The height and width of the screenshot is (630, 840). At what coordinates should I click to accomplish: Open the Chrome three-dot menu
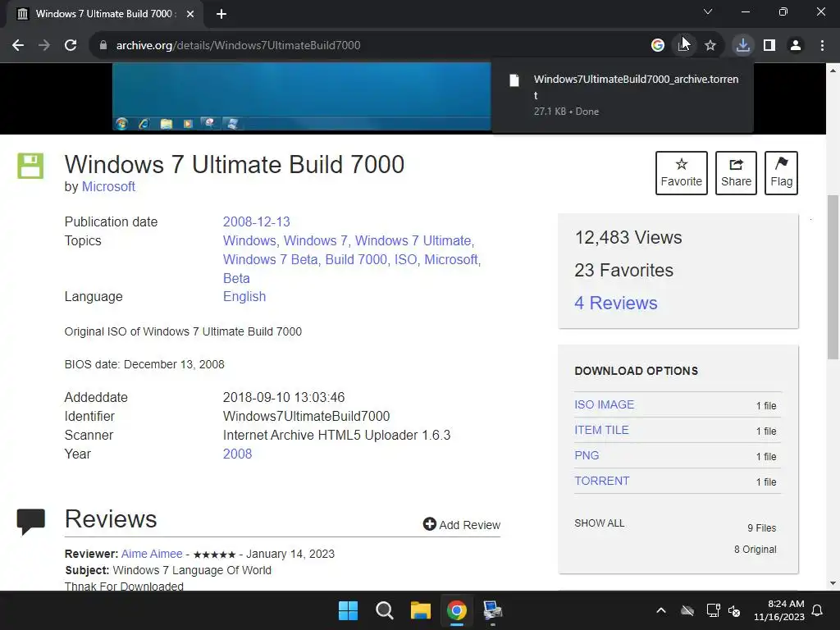click(x=822, y=46)
